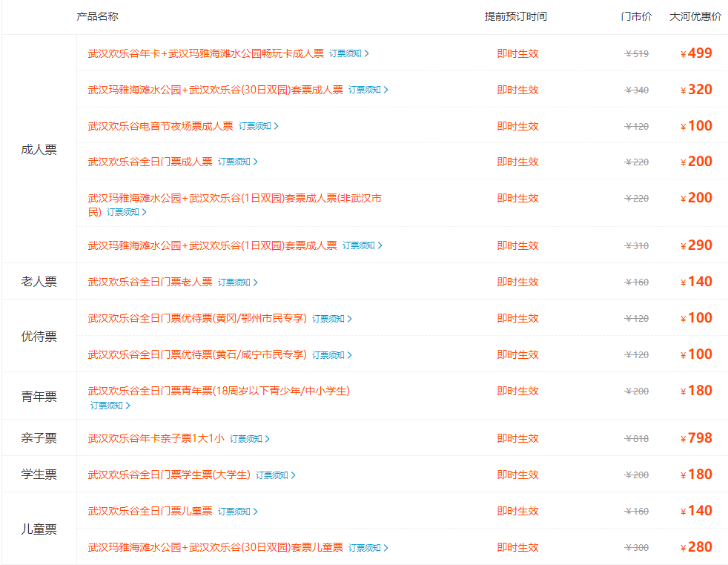Image resolution: width=728 pixels, height=565 pixels.
Task: Expand 订票须知 for 全日门票儿童票
Action: (x=238, y=511)
